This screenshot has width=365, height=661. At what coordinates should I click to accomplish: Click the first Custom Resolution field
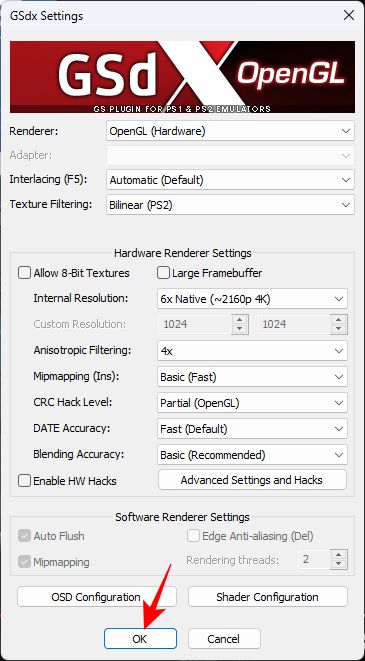tap(196, 325)
